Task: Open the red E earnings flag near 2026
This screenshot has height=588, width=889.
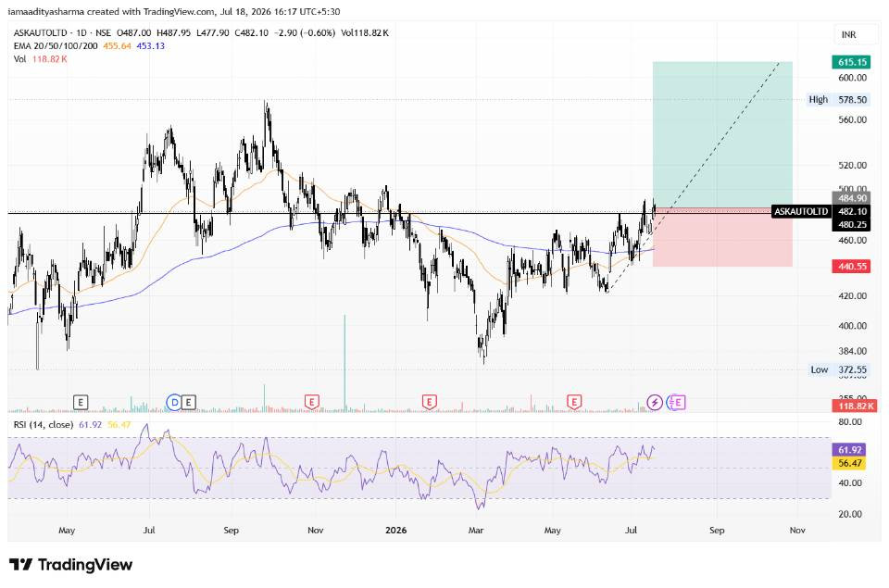Action: point(429,403)
